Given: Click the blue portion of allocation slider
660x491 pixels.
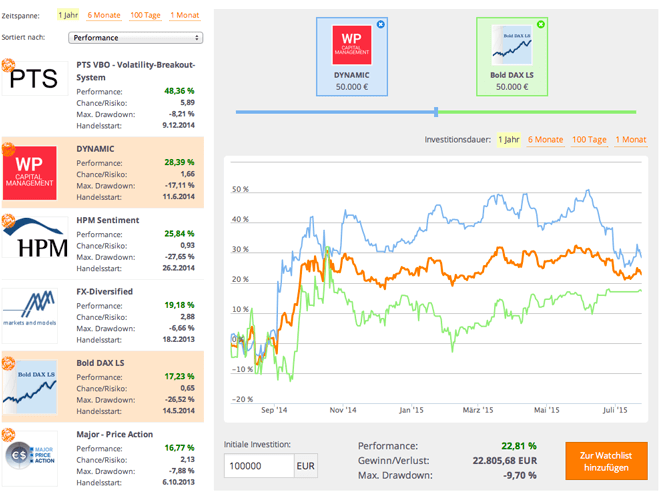Looking at the screenshot, I should coord(335,112).
